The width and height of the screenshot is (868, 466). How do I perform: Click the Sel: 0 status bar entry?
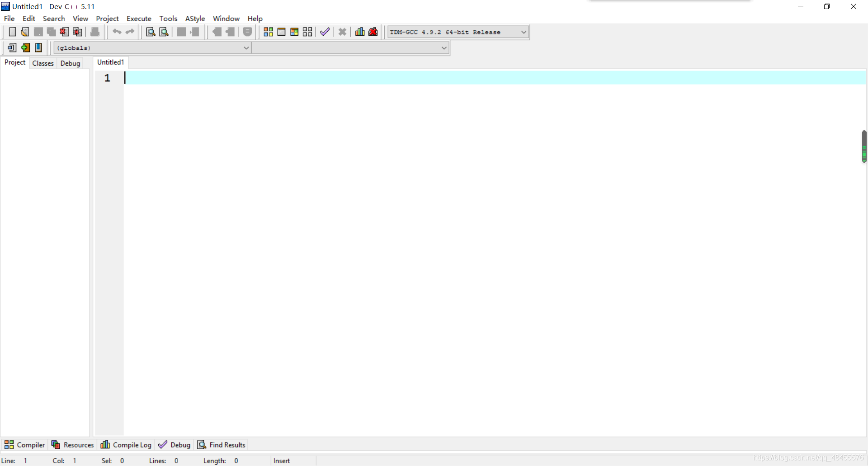coord(113,461)
